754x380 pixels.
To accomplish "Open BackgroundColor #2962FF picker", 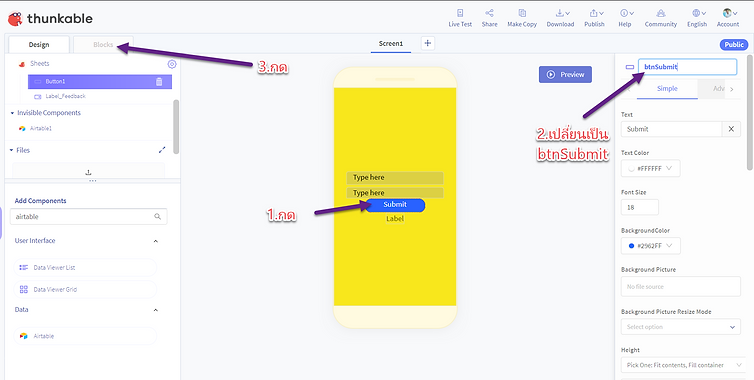I will [x=651, y=246].
